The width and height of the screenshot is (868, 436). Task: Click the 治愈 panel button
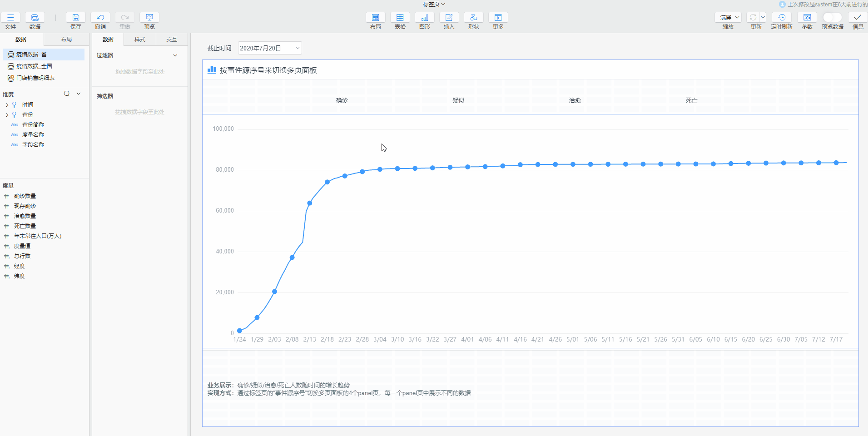(575, 100)
